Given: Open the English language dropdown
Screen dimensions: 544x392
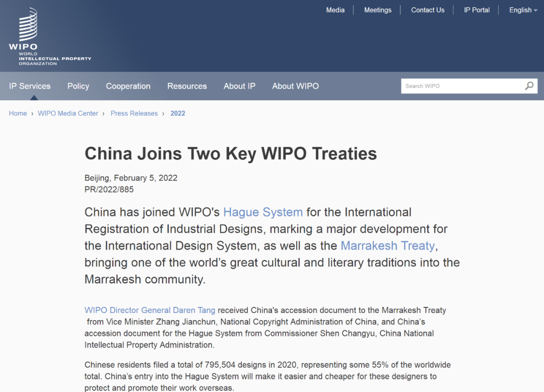Looking at the screenshot, I should point(523,10).
